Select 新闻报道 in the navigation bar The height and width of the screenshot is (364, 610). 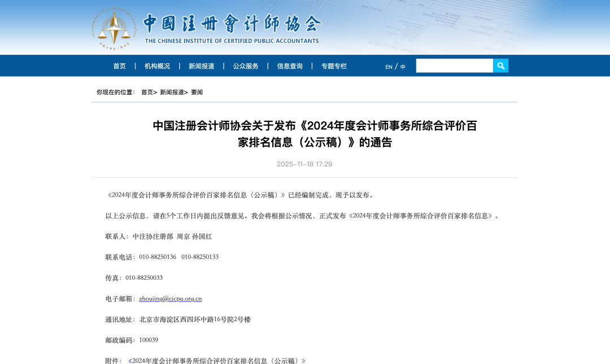201,66
